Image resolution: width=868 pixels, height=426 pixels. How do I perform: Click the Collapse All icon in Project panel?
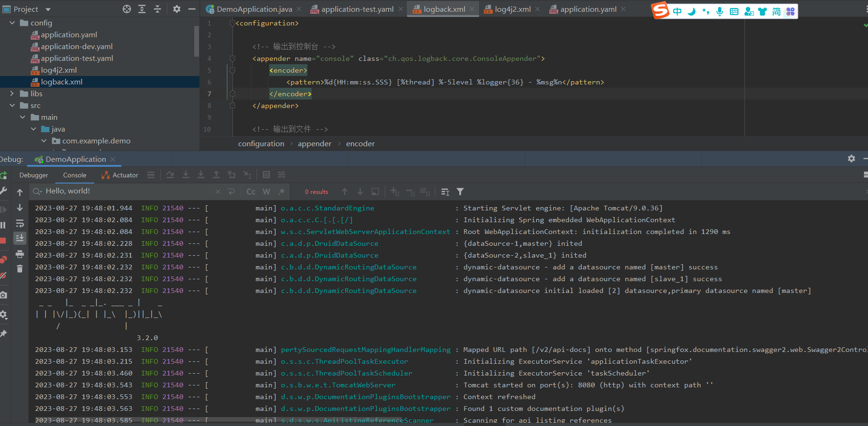point(157,9)
